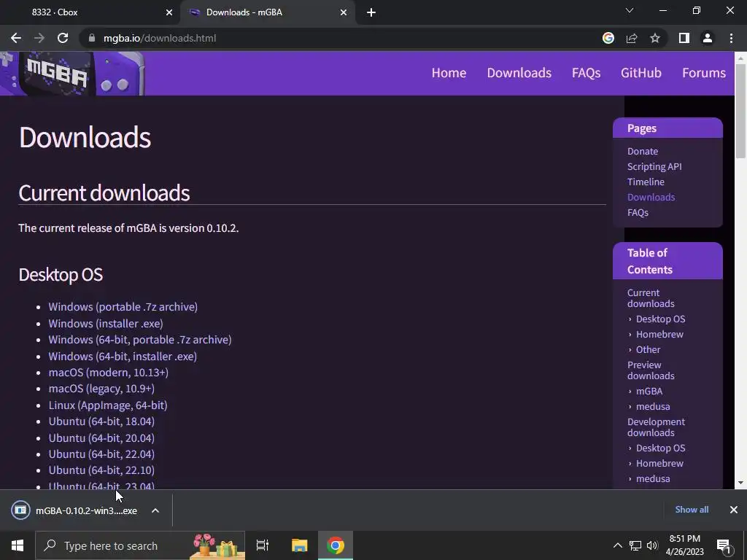747x560 pixels.
Task: Download Ubuntu 64-bit 22.04 package
Action: click(101, 454)
